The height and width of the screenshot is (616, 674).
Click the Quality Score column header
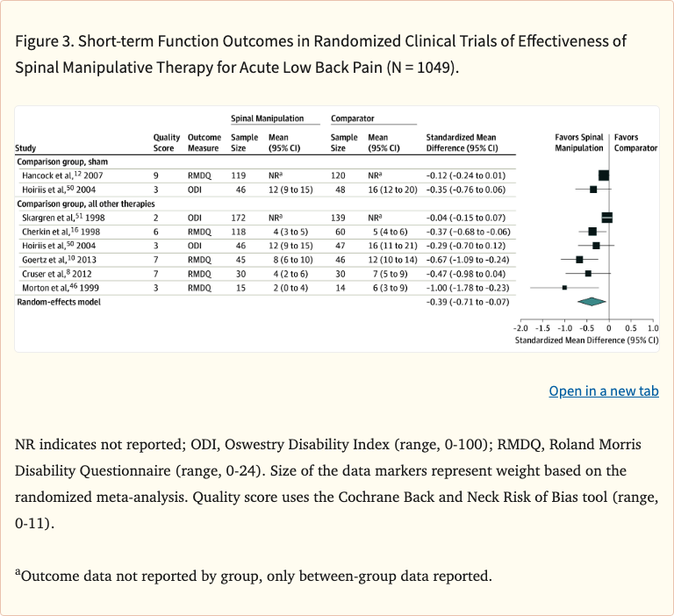(166, 143)
